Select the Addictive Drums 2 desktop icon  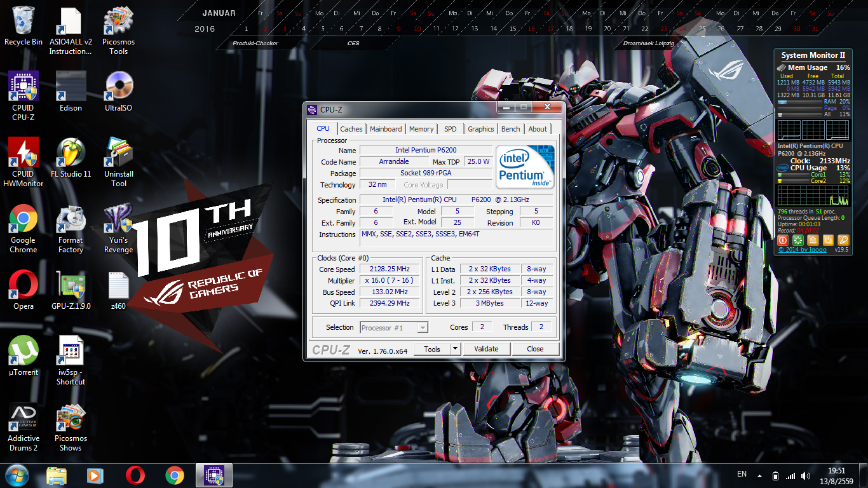24,427
